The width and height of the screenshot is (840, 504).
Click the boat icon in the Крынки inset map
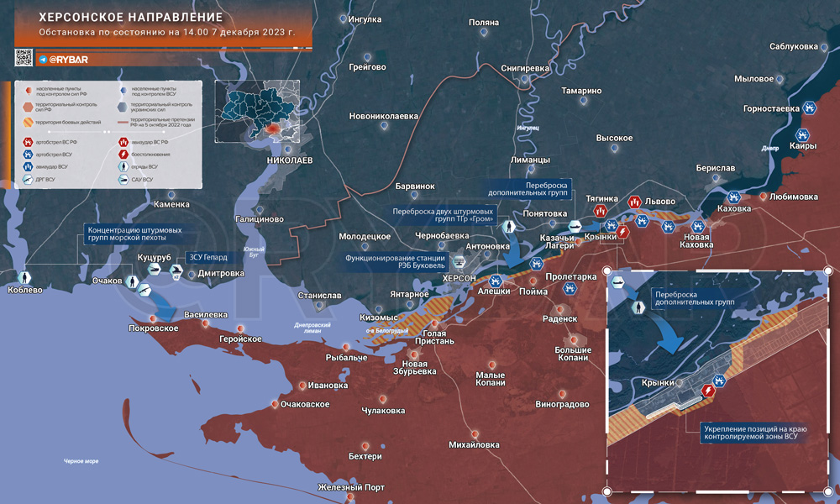pyautogui.click(x=617, y=281)
